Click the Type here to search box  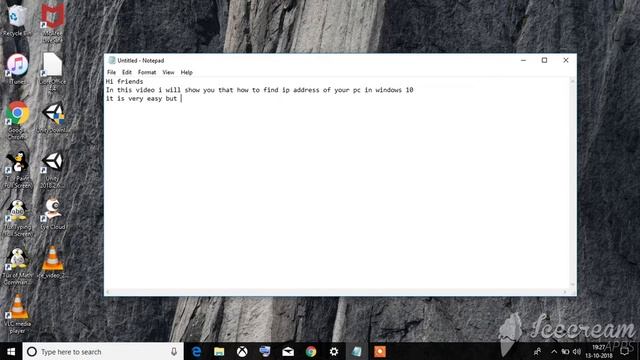pyautogui.click(x=104, y=351)
